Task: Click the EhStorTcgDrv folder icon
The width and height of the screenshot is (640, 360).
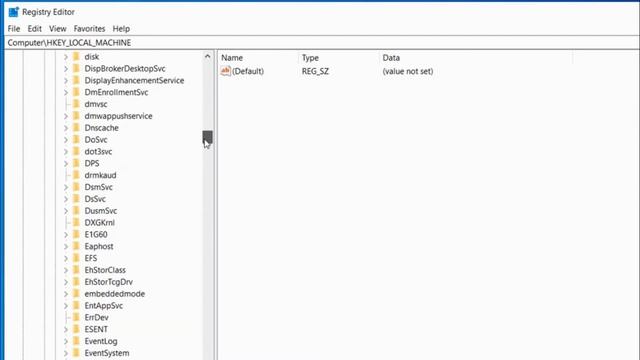Action: pos(76,282)
